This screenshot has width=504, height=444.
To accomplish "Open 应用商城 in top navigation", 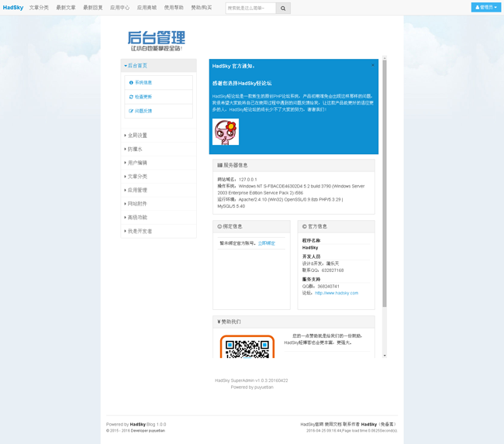I will [147, 8].
